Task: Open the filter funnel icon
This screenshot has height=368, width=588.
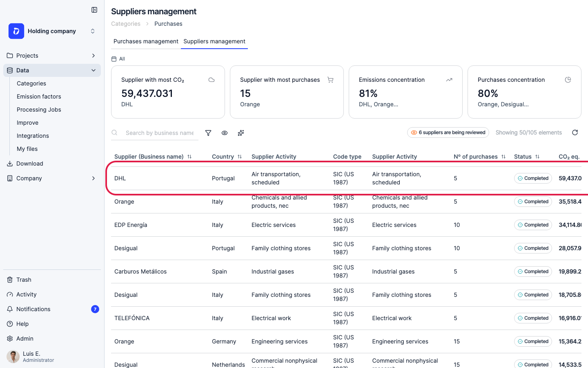Action: tap(208, 133)
